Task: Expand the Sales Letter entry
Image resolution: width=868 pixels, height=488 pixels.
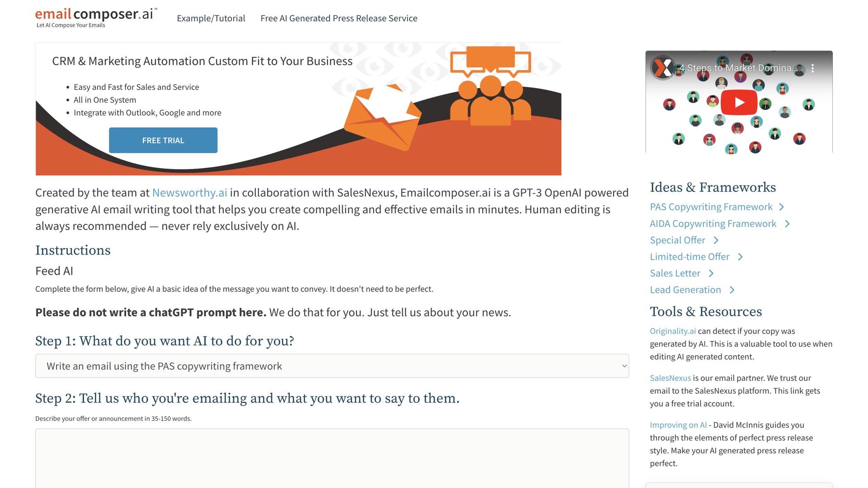Action: tap(675, 273)
